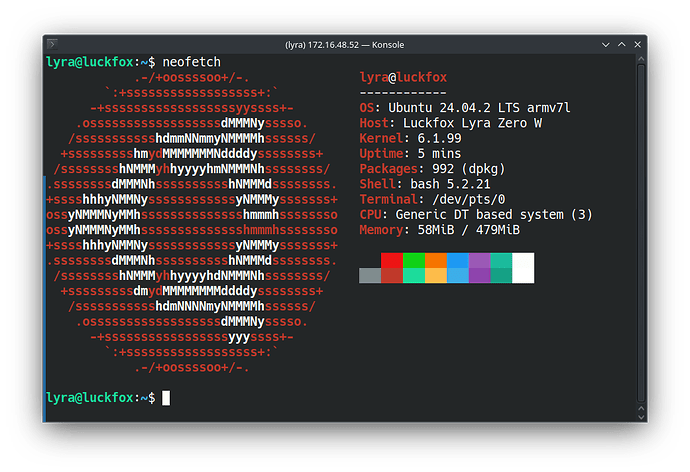
Task: Maximize the Konsole window
Action: pos(621,44)
